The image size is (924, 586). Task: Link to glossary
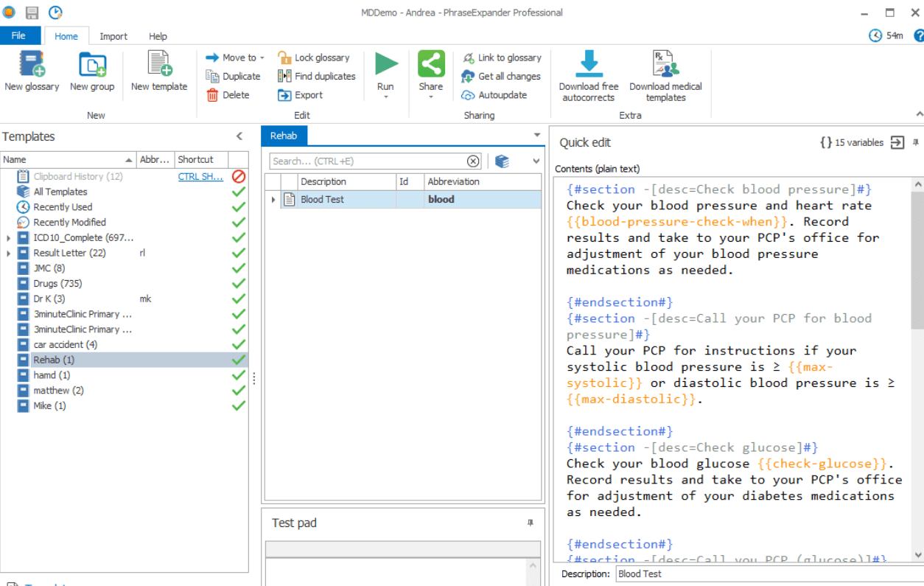point(501,57)
